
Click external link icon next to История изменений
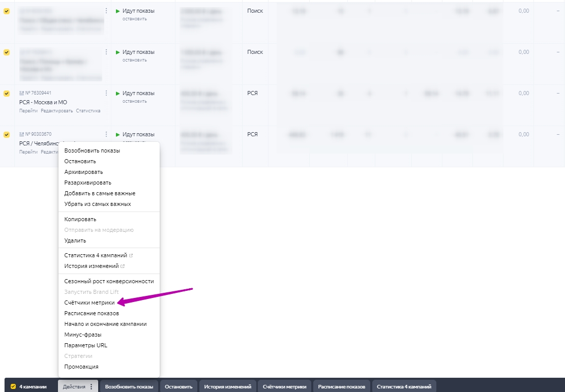(123, 266)
